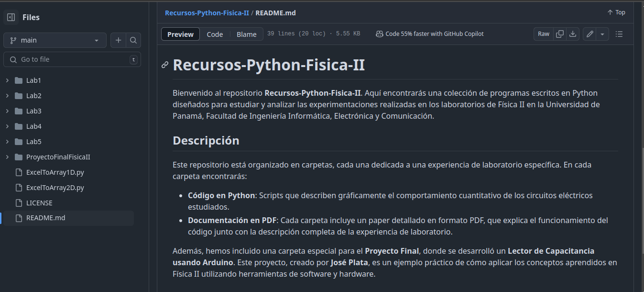Image resolution: width=644 pixels, height=292 pixels.
Task: Expand the ProyectoFinalFisicaII folder chevron
Action: point(7,157)
